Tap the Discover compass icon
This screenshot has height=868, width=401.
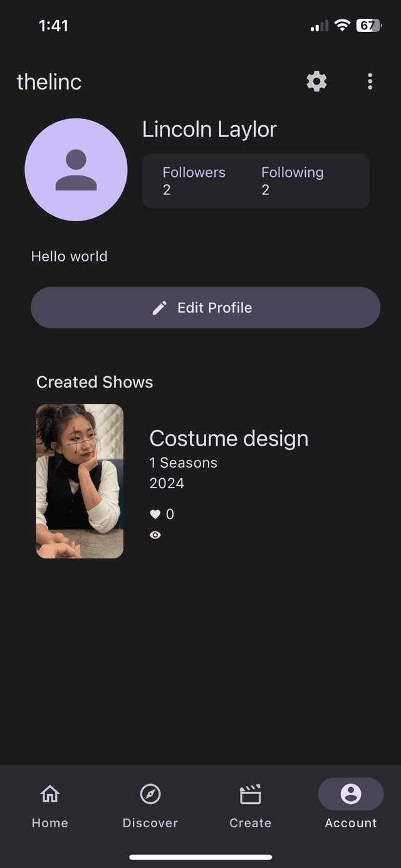[x=150, y=795]
